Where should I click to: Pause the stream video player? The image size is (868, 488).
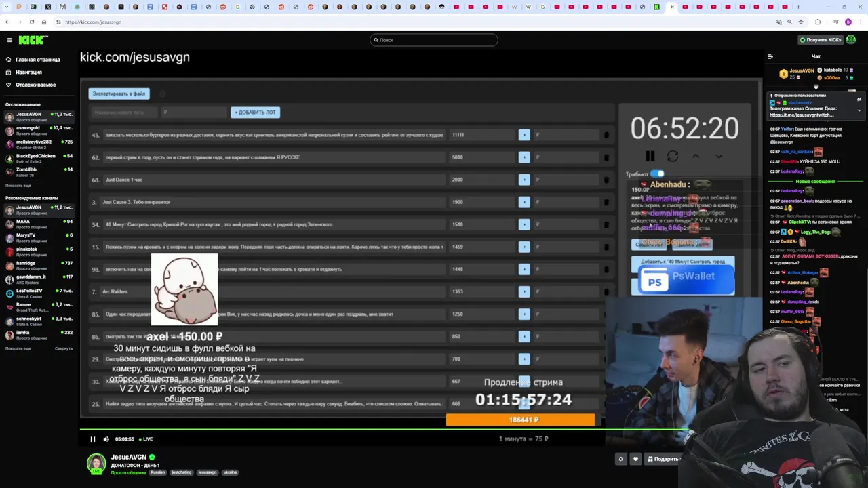93,439
